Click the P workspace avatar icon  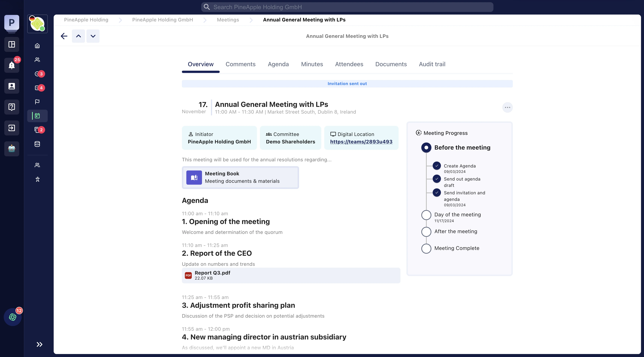(x=12, y=23)
